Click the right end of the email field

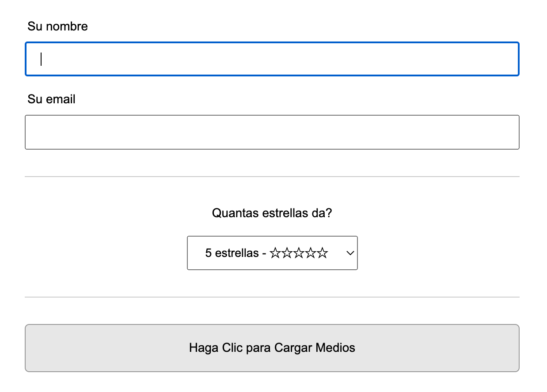[508, 132]
